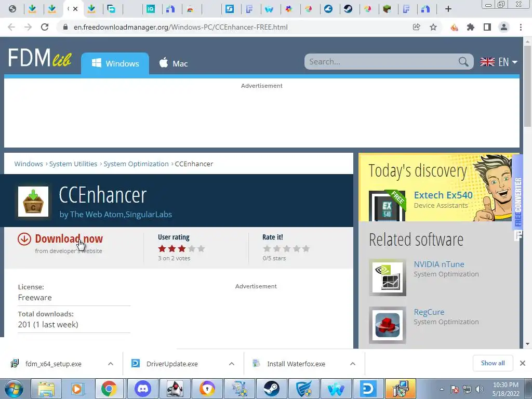
Task: Open Windows Start button
Action: point(14,389)
